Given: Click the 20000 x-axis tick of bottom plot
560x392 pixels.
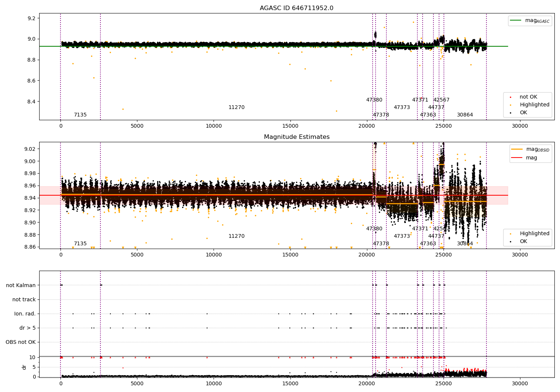Looking at the screenshot, I should [367, 384].
